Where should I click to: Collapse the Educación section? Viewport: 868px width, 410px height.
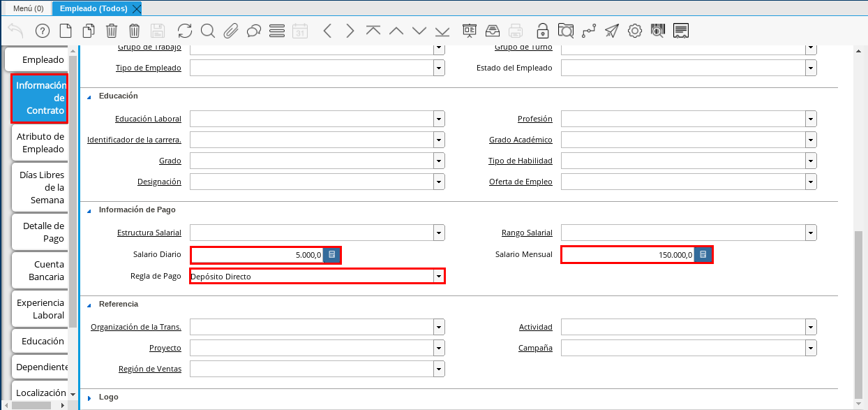[x=89, y=96]
